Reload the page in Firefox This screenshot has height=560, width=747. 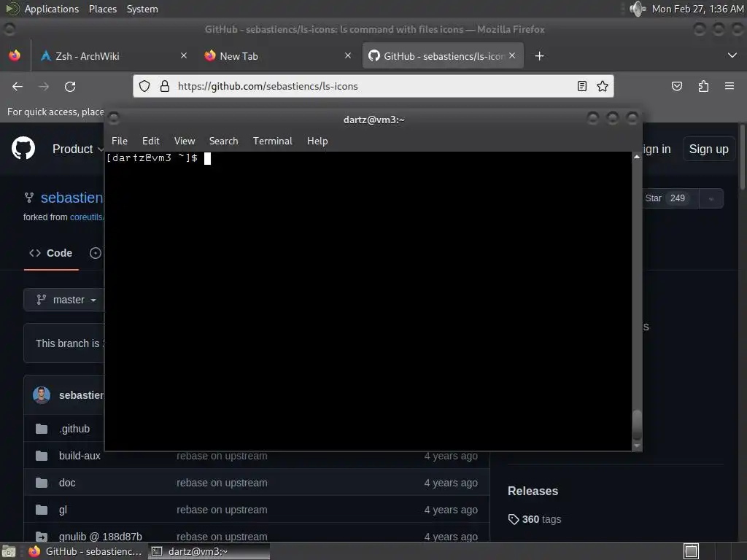(70, 86)
